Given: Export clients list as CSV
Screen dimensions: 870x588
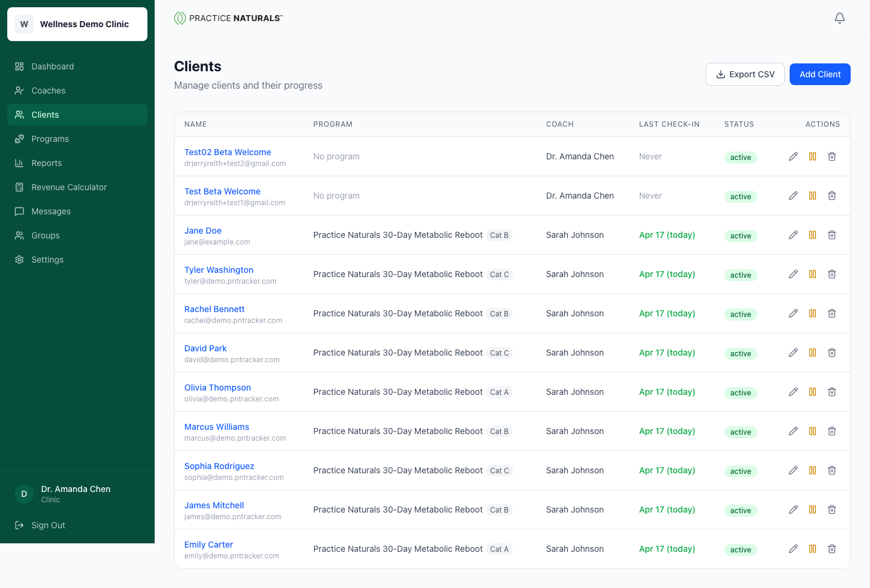Looking at the screenshot, I should coord(745,74).
